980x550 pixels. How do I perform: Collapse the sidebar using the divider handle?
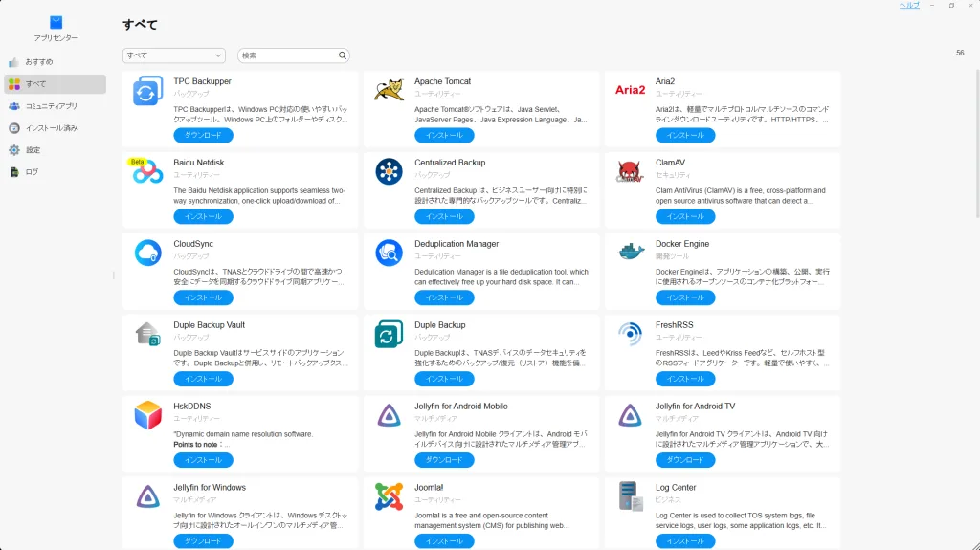tap(113, 275)
